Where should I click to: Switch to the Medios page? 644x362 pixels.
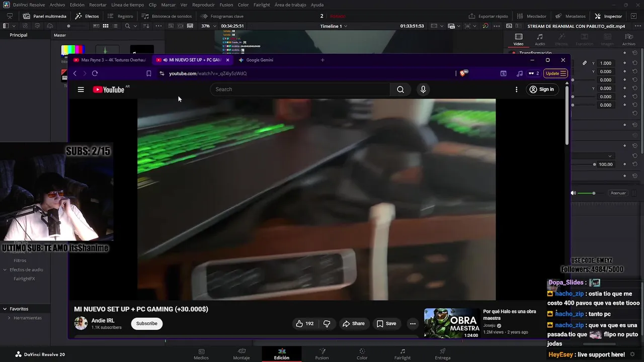pyautogui.click(x=201, y=354)
